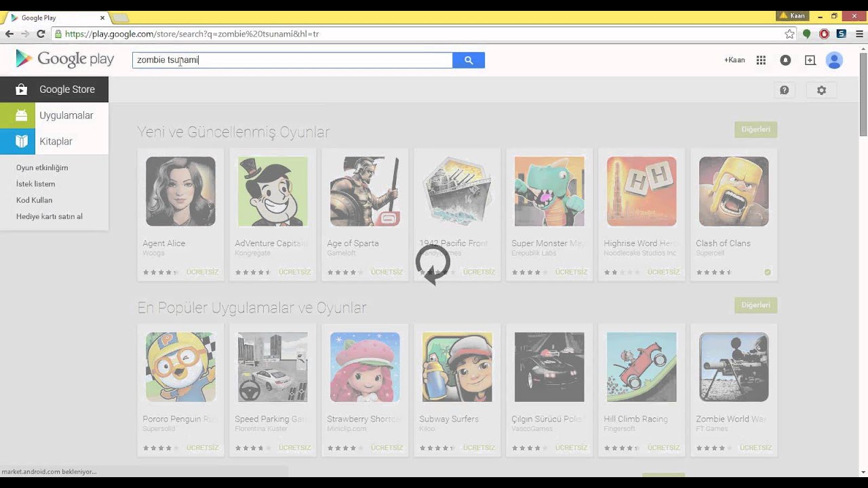
Task: Open the Super Monster Mayhem app icon
Action: tap(549, 192)
